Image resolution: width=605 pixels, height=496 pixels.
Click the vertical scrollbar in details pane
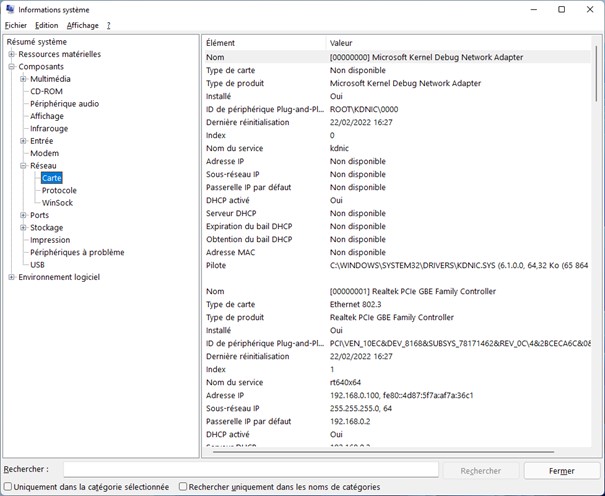coord(597,250)
